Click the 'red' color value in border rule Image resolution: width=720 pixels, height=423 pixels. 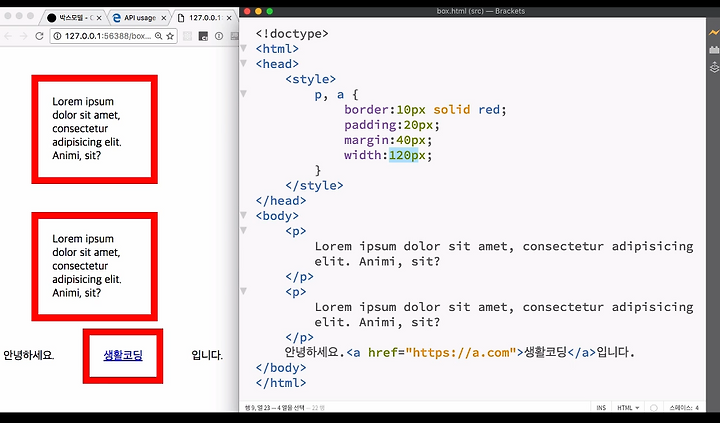489,109
